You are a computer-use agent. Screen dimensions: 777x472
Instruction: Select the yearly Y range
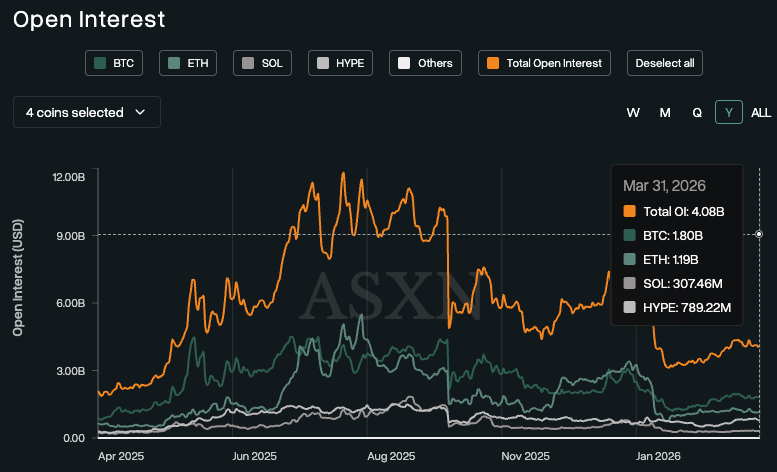click(x=729, y=112)
